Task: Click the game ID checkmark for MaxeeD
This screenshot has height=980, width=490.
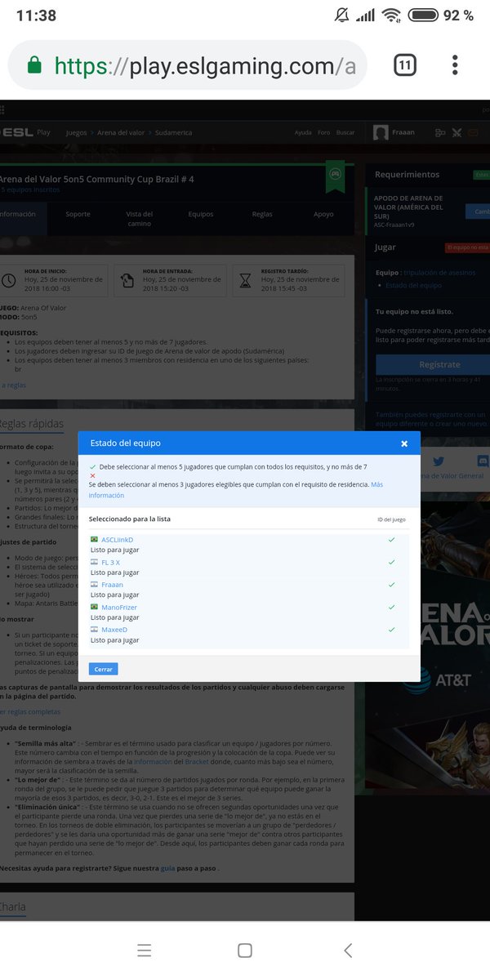Action: (x=392, y=630)
